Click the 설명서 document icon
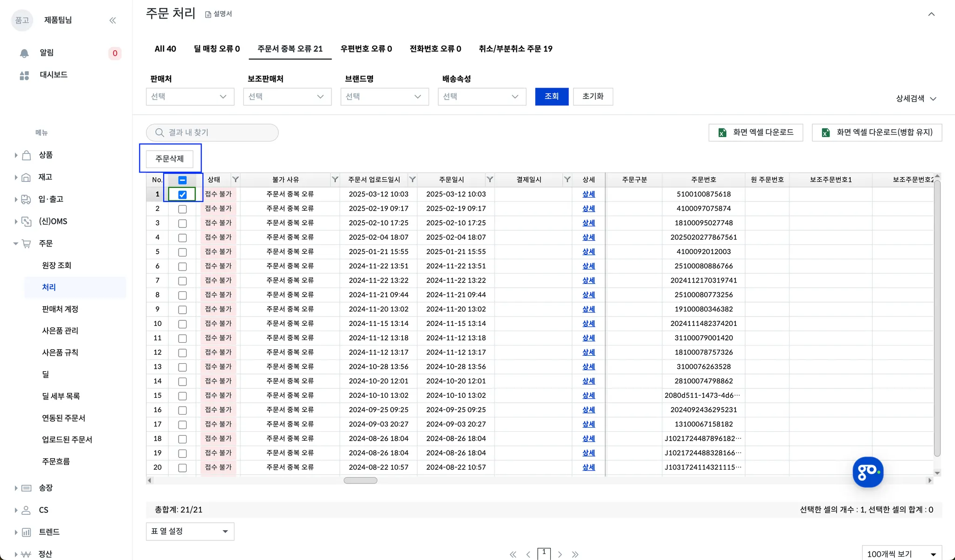 (208, 14)
